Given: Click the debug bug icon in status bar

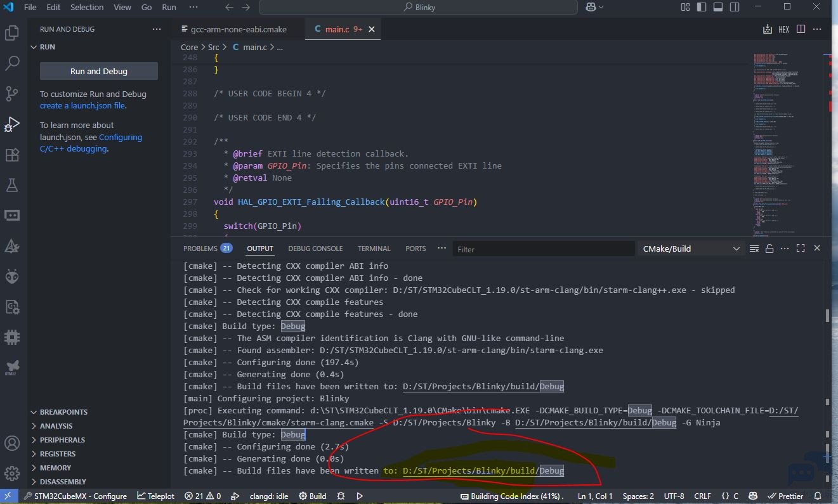Looking at the screenshot, I should [341, 496].
